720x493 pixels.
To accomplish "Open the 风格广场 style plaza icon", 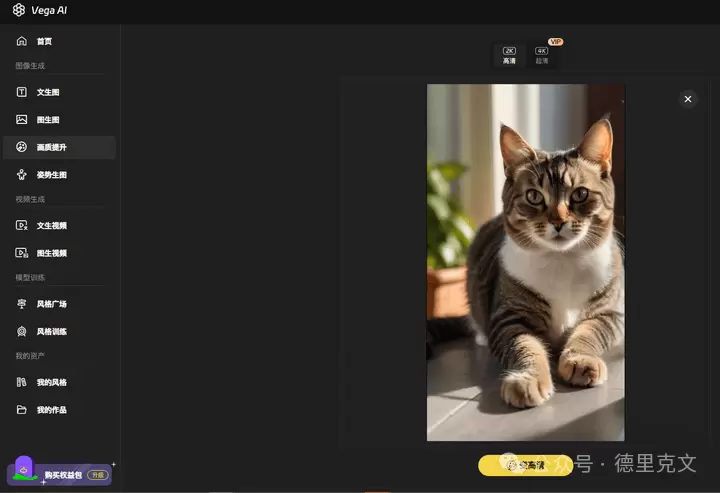I will click(x=22, y=304).
